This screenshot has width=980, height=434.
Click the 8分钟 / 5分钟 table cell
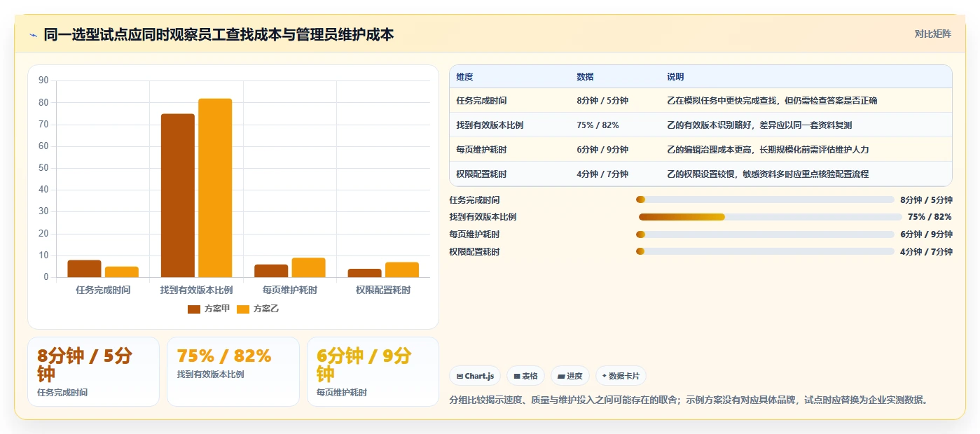614,101
